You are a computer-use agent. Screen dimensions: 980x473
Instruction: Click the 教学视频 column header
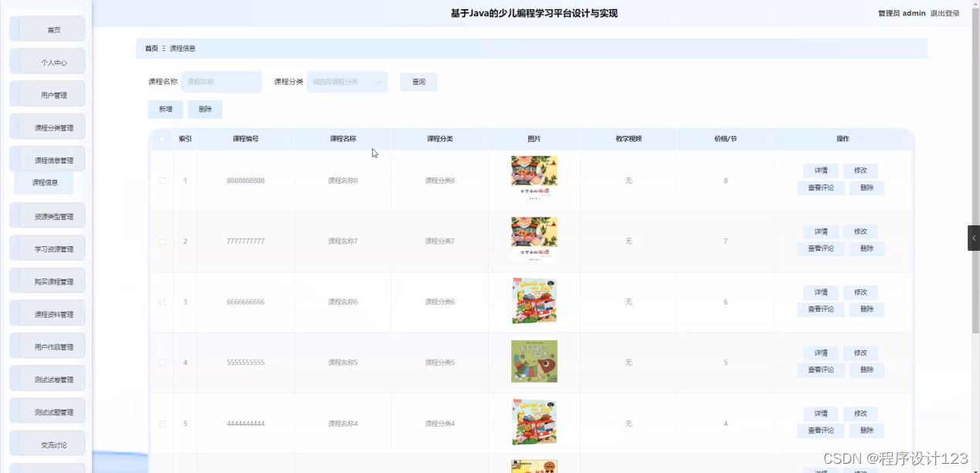(x=629, y=139)
